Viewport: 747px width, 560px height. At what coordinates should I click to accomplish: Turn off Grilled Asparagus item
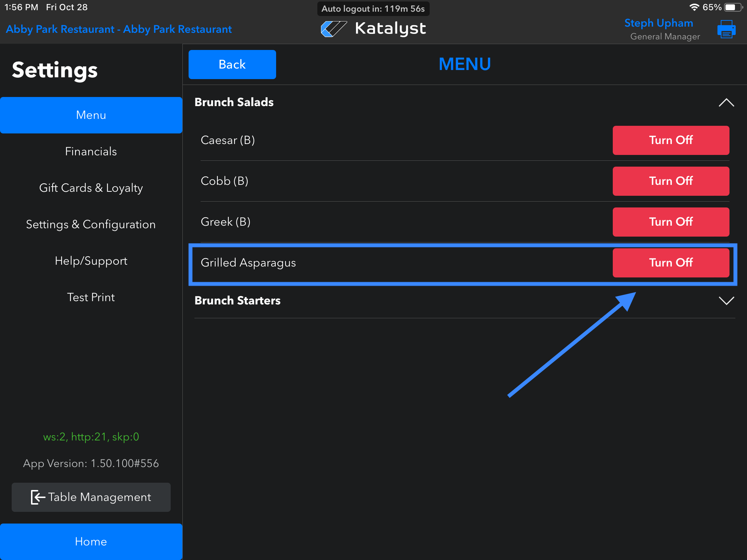670,263
